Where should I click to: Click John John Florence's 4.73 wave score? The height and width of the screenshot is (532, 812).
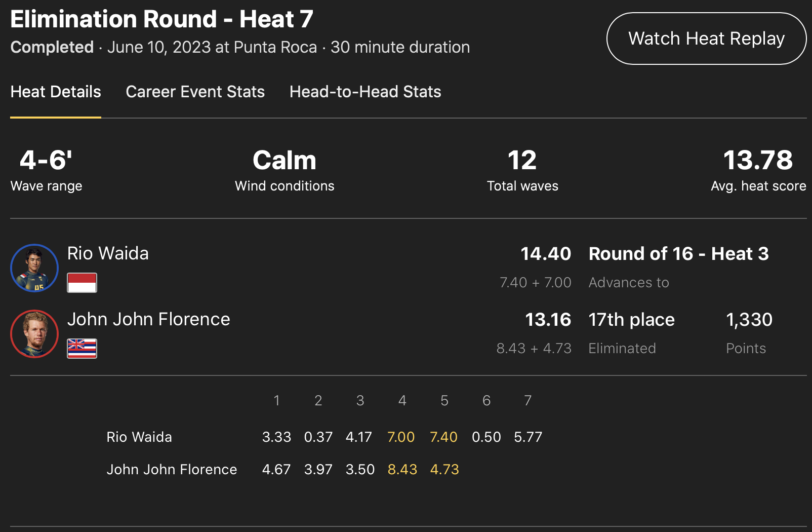(444, 469)
